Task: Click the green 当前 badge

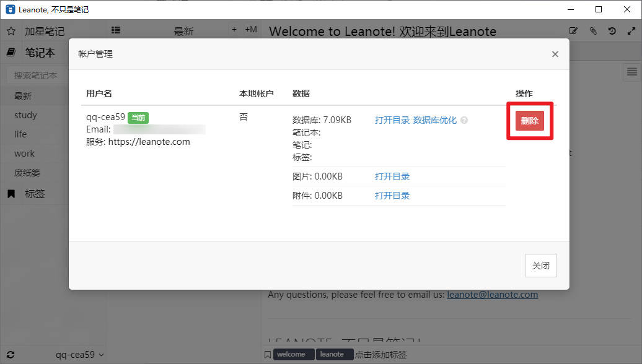Action: pyautogui.click(x=138, y=118)
